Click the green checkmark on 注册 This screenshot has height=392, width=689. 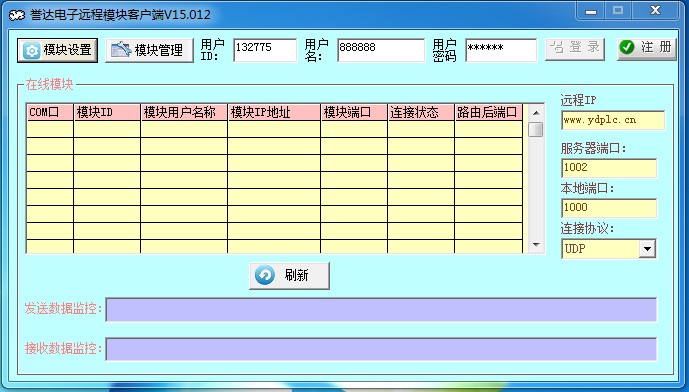point(627,47)
